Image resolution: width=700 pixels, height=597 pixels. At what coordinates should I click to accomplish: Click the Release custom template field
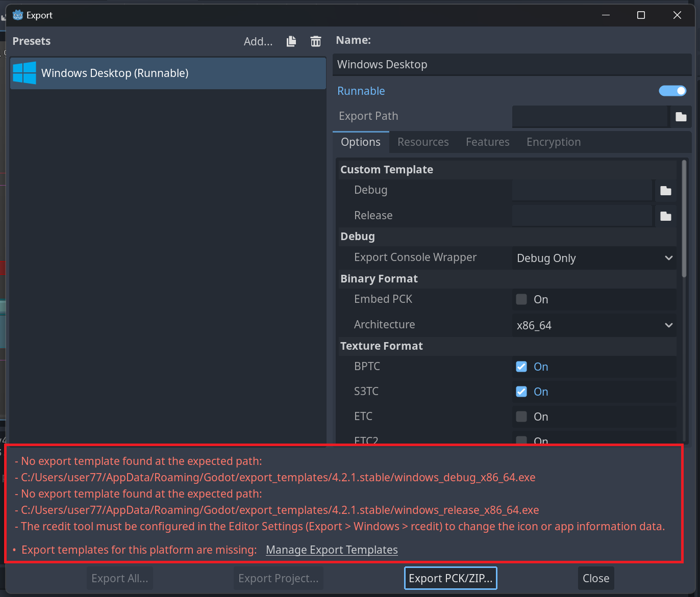coord(582,216)
